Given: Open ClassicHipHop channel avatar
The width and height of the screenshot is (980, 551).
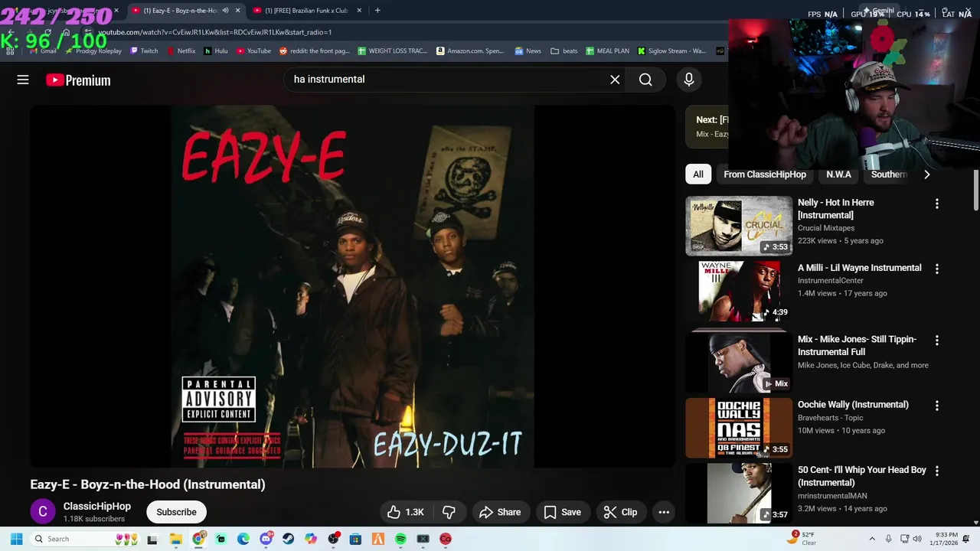Looking at the screenshot, I should click(43, 512).
